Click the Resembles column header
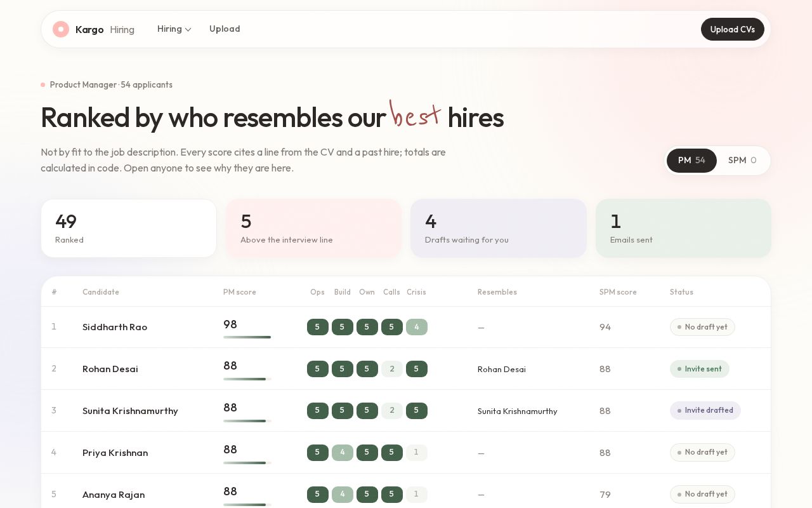 pos(497,292)
